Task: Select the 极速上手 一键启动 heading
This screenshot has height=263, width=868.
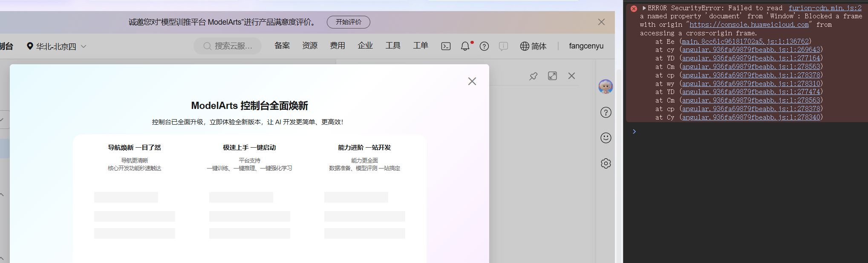Action: tap(249, 148)
